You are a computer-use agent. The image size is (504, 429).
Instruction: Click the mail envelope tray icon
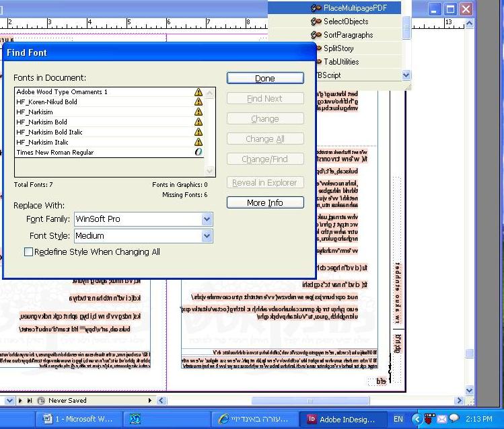[442, 419]
